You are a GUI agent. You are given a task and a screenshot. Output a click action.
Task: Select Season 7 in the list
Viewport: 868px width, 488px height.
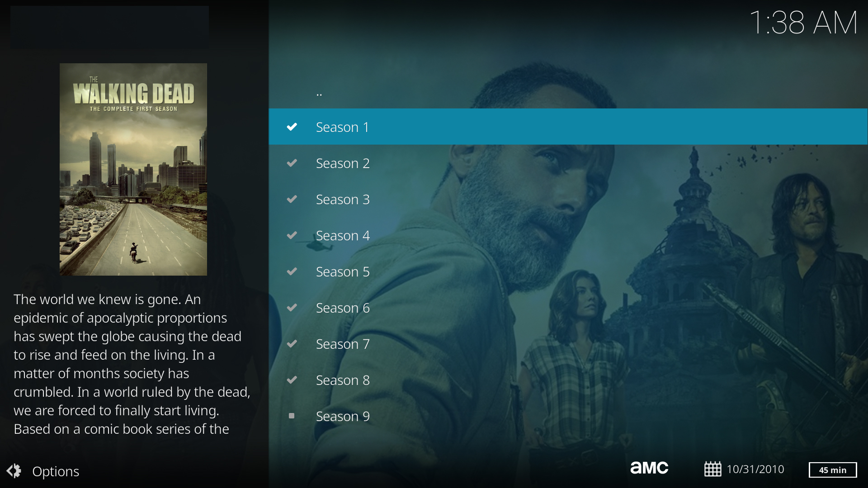pos(568,343)
